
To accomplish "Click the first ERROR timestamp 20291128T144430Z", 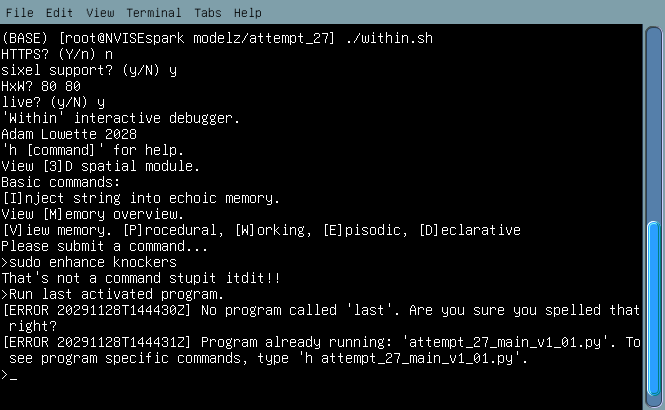I will [x=119, y=310].
